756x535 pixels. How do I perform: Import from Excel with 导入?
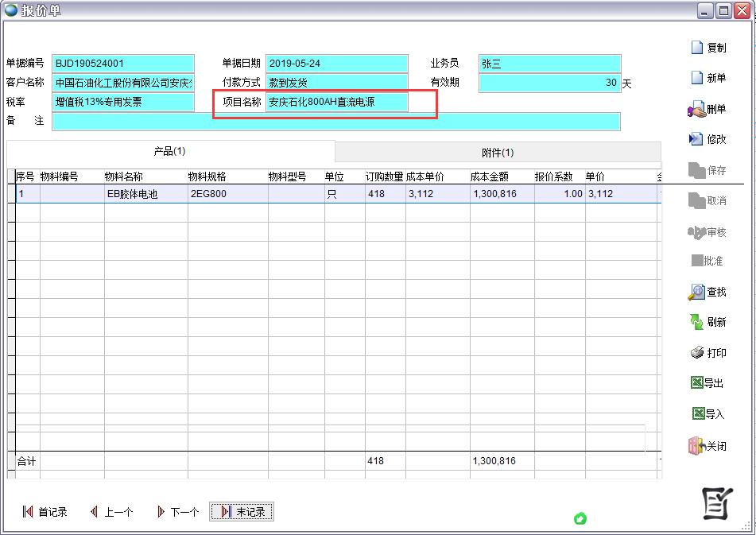(697, 414)
